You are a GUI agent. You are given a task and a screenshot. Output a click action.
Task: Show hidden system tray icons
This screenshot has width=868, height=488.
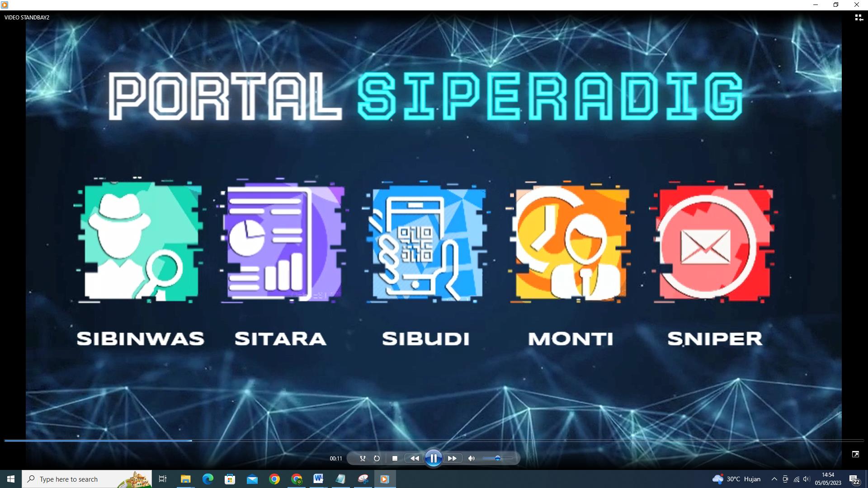pos(774,479)
